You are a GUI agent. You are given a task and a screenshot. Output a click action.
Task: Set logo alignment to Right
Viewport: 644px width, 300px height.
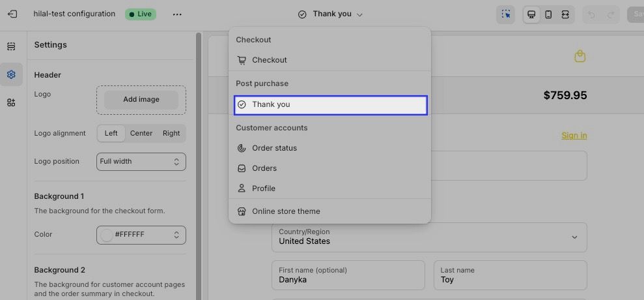pyautogui.click(x=171, y=133)
